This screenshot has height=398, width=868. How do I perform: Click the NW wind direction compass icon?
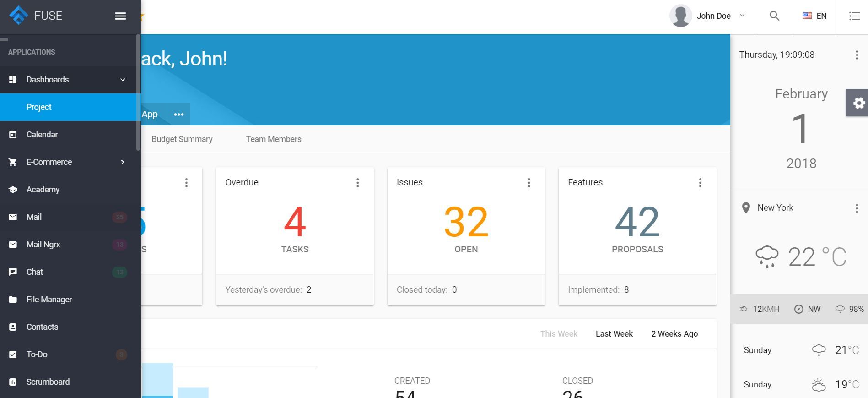[x=798, y=309]
